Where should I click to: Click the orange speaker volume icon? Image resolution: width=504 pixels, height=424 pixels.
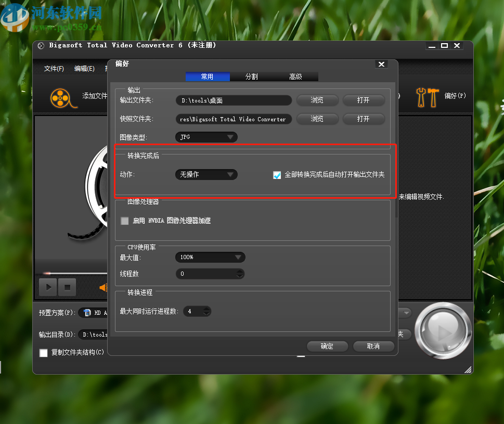(103, 287)
